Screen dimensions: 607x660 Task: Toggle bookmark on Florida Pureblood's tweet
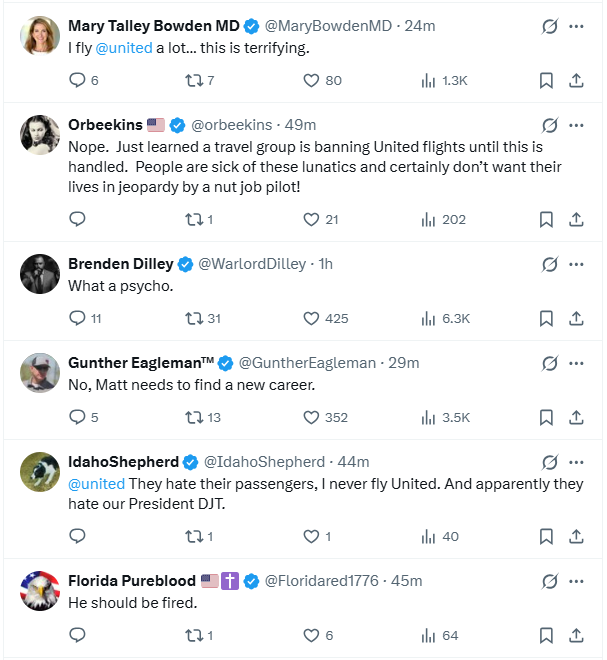point(546,635)
